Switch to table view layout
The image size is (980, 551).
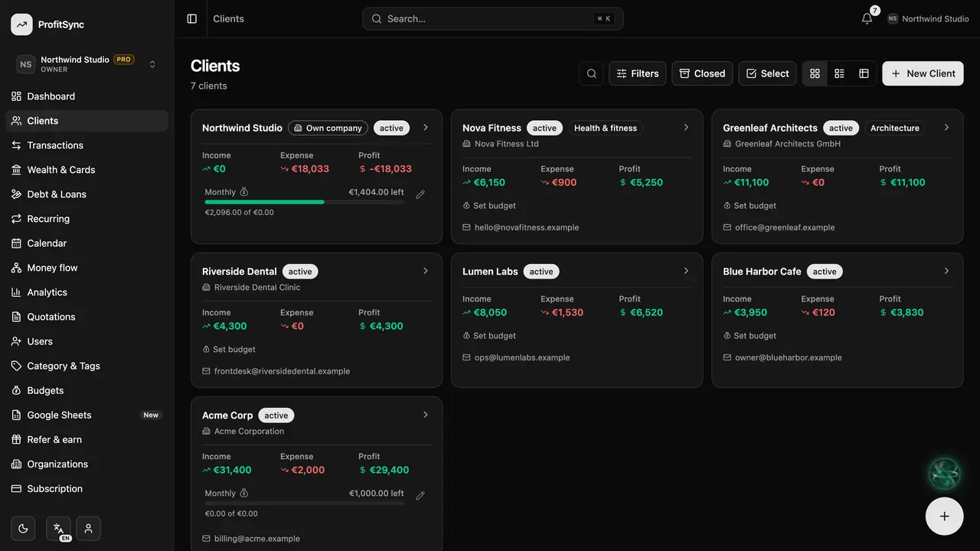point(864,73)
